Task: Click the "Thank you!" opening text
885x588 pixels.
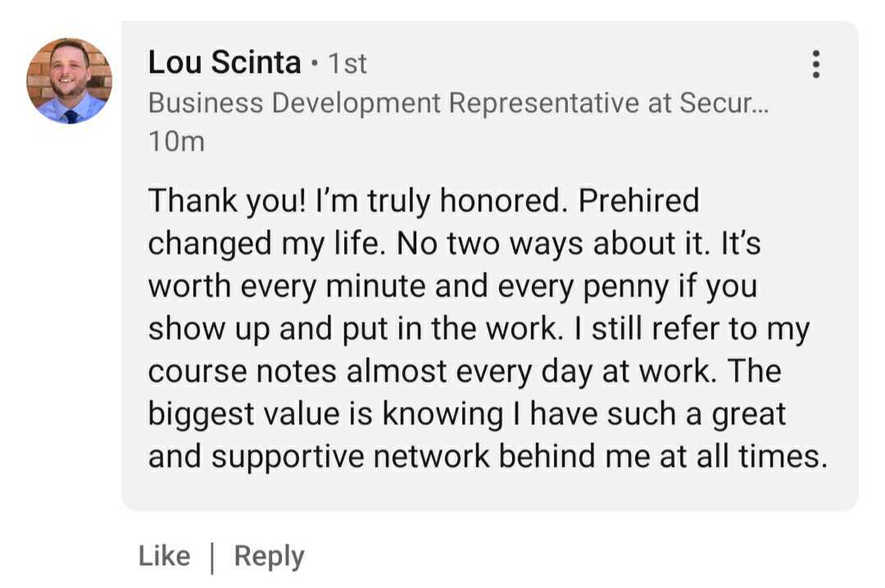Action: (x=225, y=201)
